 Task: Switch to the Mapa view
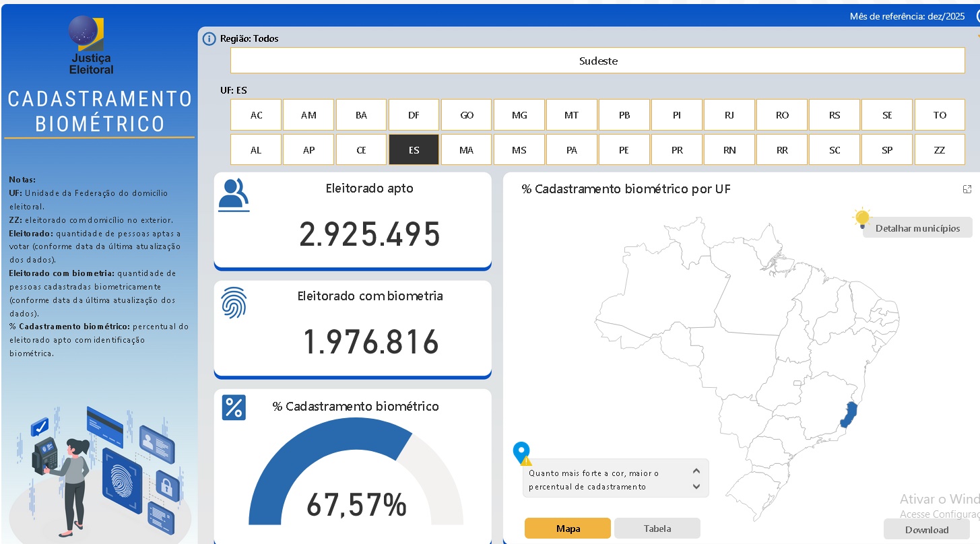point(568,529)
